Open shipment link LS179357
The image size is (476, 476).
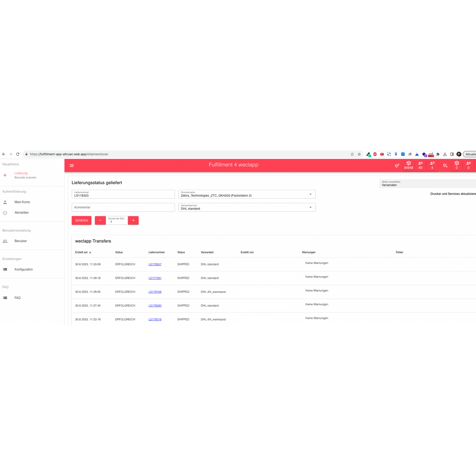(x=155, y=264)
